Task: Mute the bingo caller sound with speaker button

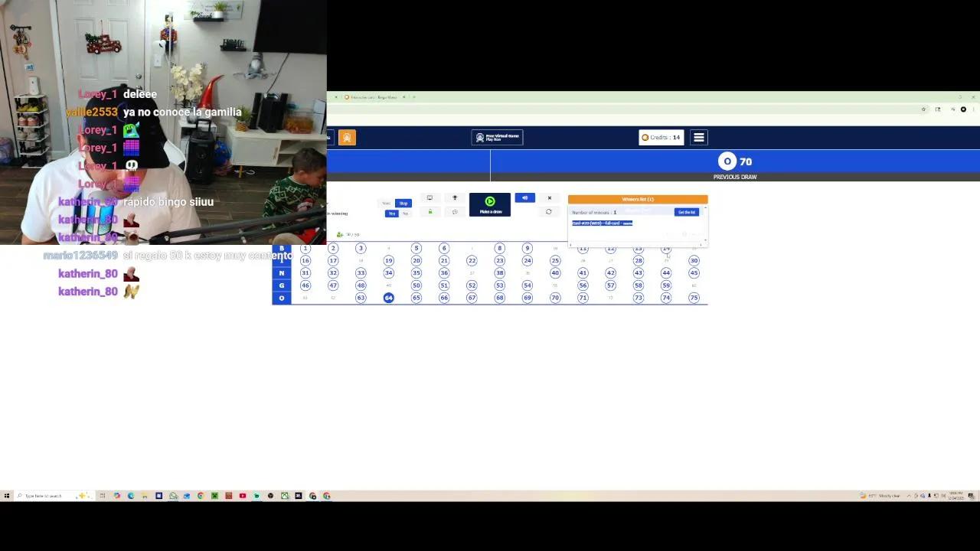Action: [x=524, y=198]
